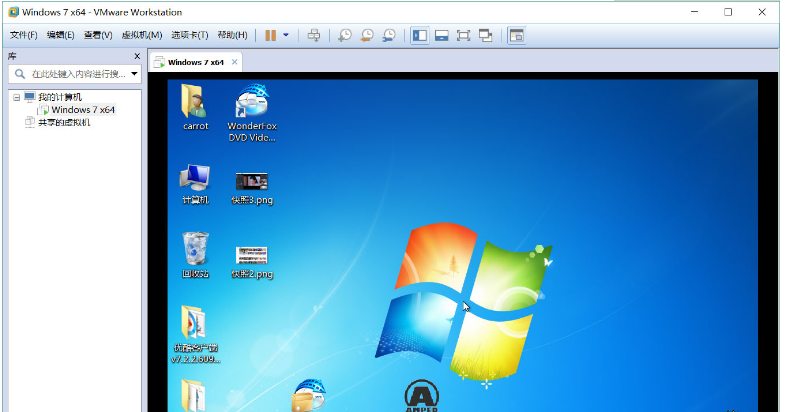The height and width of the screenshot is (412, 799).
Task: Open the 虚拟机(M) menu
Action: click(142, 35)
